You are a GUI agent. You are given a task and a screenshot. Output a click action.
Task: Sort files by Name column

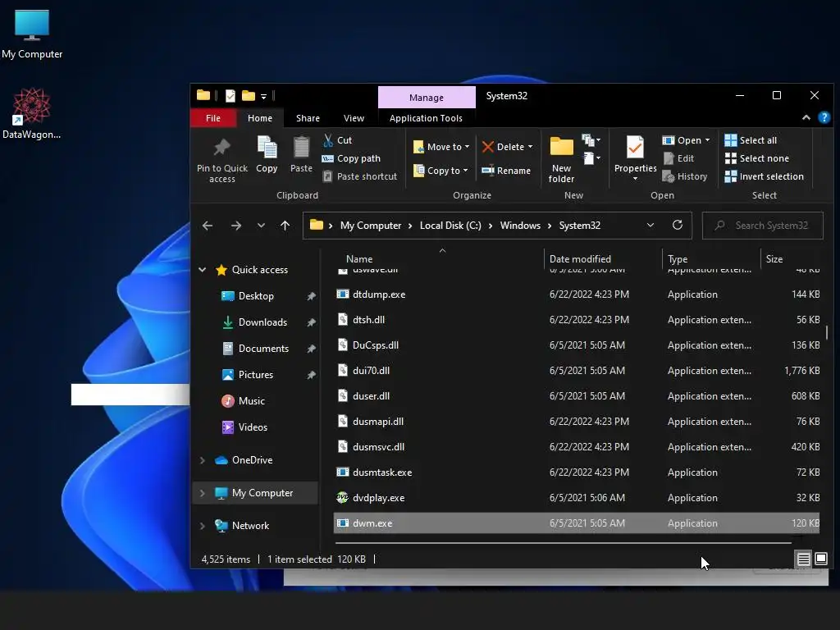[x=359, y=258]
